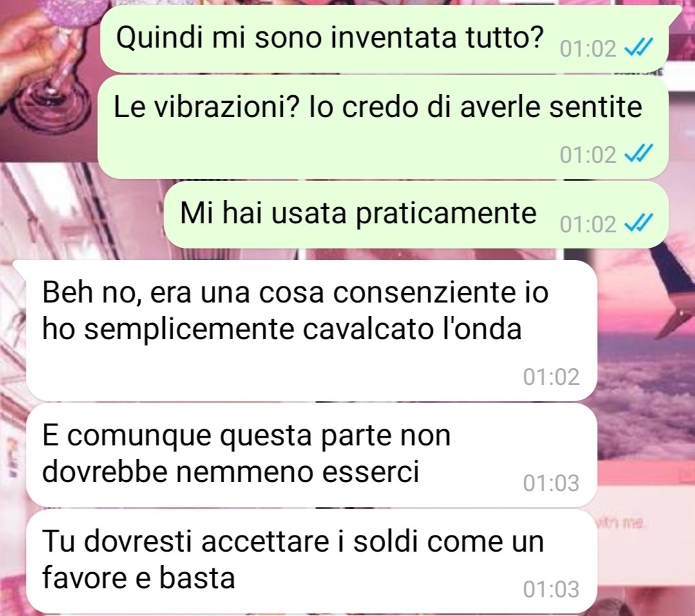Select the 'Beh no, era una cosa consenziente' message
The width and height of the screenshot is (695, 616).
312,330
